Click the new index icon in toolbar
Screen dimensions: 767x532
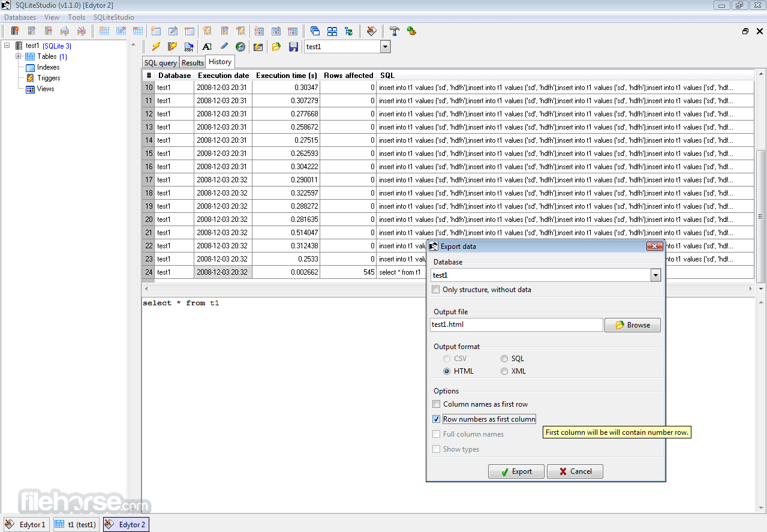(156, 31)
